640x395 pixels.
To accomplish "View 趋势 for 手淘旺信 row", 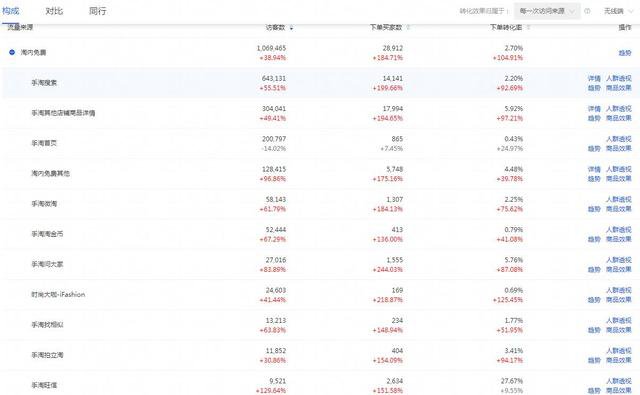I will [x=594, y=391].
